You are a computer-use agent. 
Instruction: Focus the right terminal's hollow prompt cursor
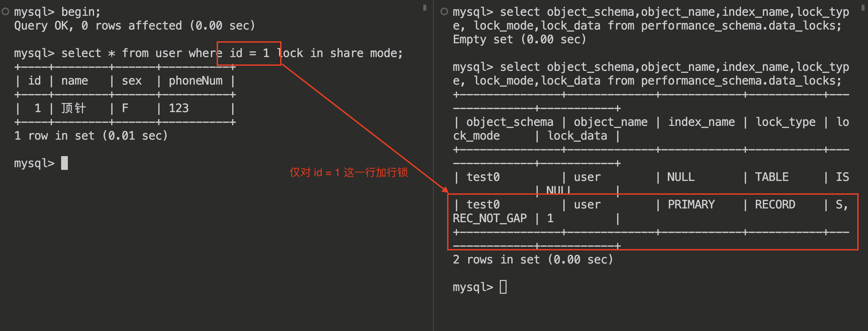tap(503, 287)
